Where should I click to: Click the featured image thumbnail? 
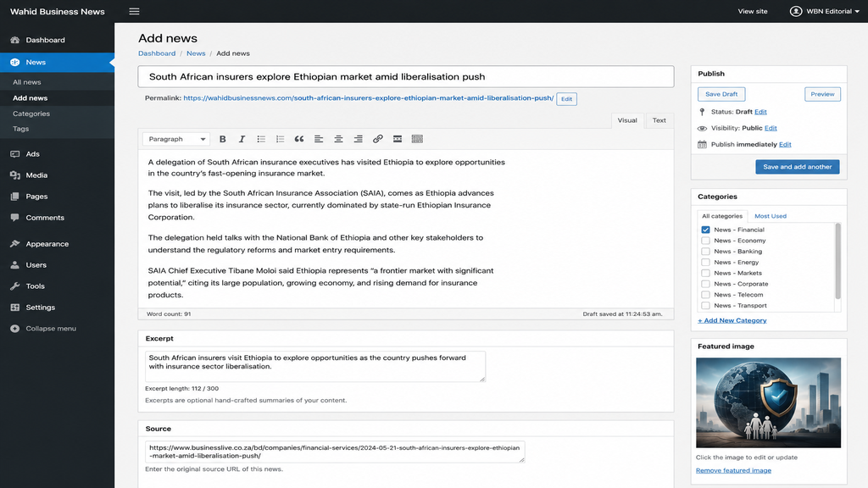(768, 402)
